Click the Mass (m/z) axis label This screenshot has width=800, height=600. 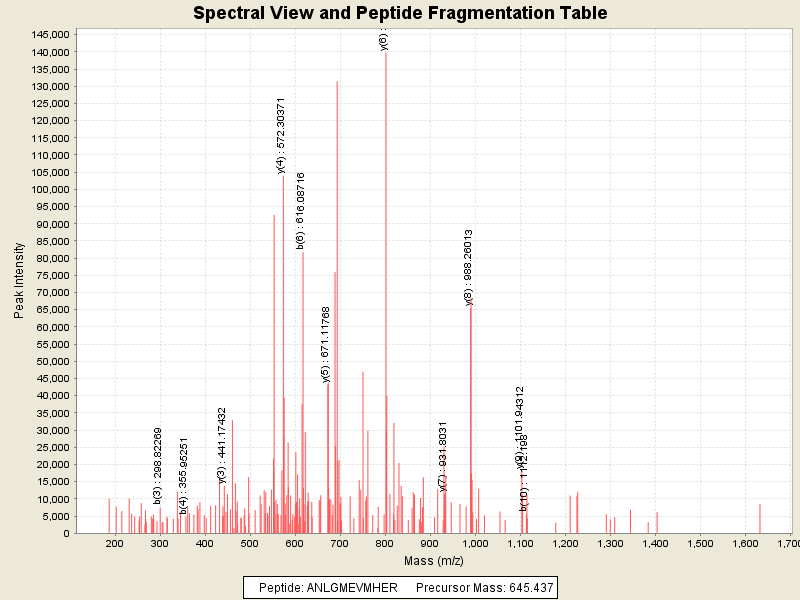click(x=433, y=560)
